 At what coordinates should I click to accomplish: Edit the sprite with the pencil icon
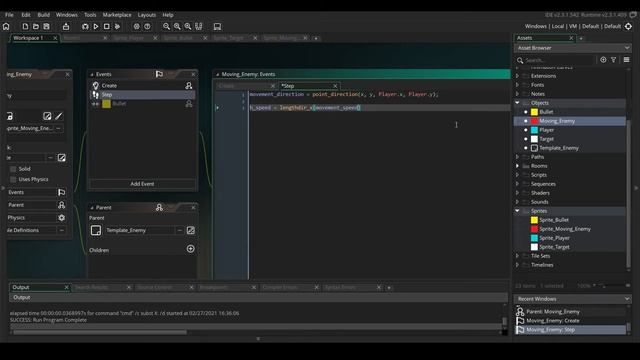coord(59,116)
